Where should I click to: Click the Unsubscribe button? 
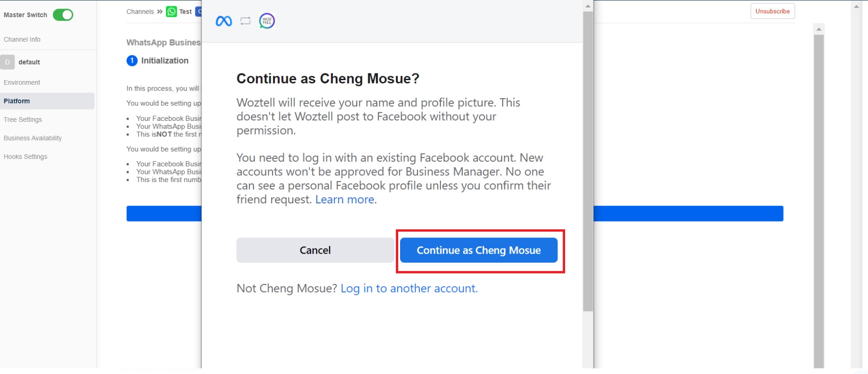point(772,11)
